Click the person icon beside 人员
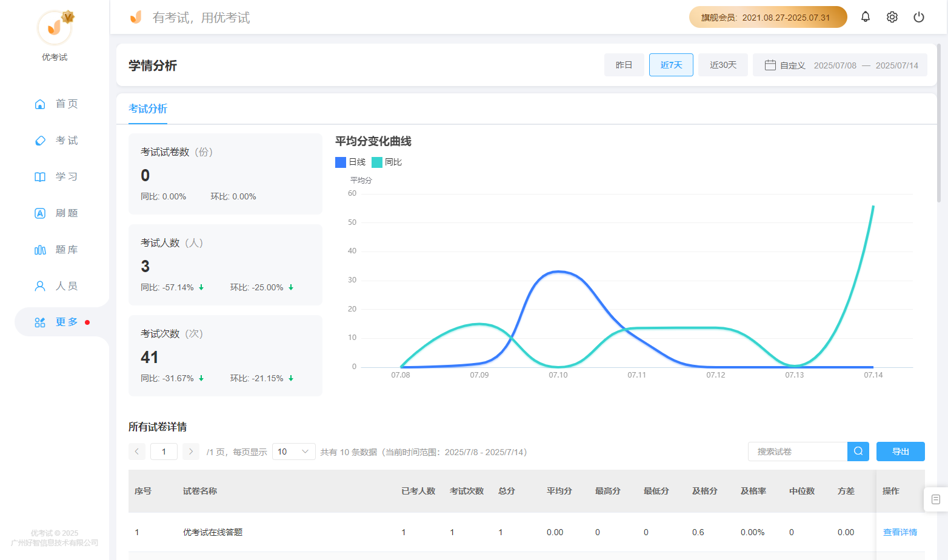Screen dimensions: 948x560 [40, 286]
